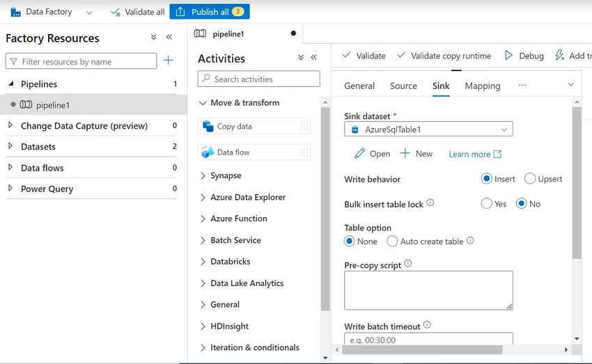Click the Publish all button
This screenshot has height=364, width=592.
[210, 12]
